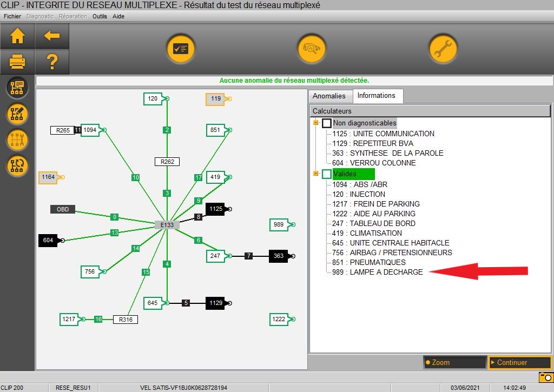
Task: Click the Home icon button
Action: coord(17,36)
